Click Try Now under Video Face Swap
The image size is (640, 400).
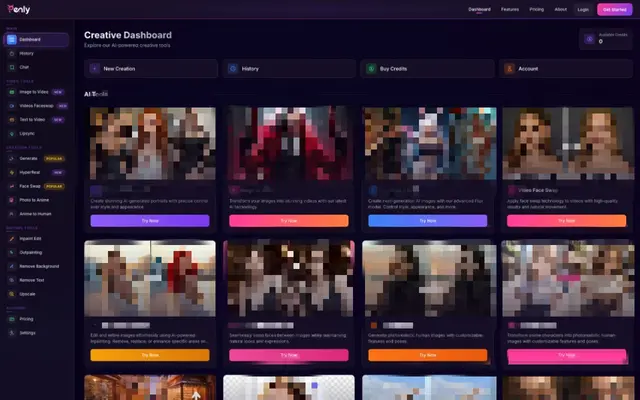click(565, 221)
